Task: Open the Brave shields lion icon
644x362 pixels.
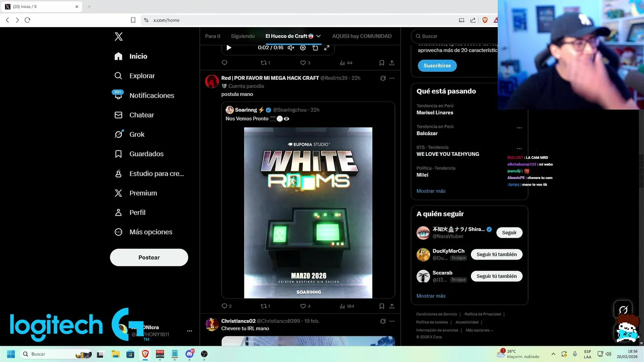Action: click(x=485, y=20)
